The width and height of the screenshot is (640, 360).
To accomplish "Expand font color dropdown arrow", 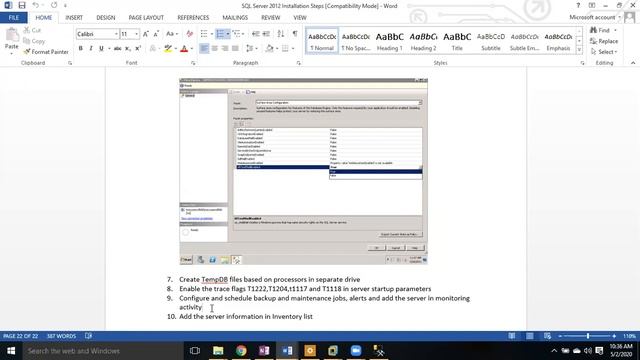I will coord(191,49).
